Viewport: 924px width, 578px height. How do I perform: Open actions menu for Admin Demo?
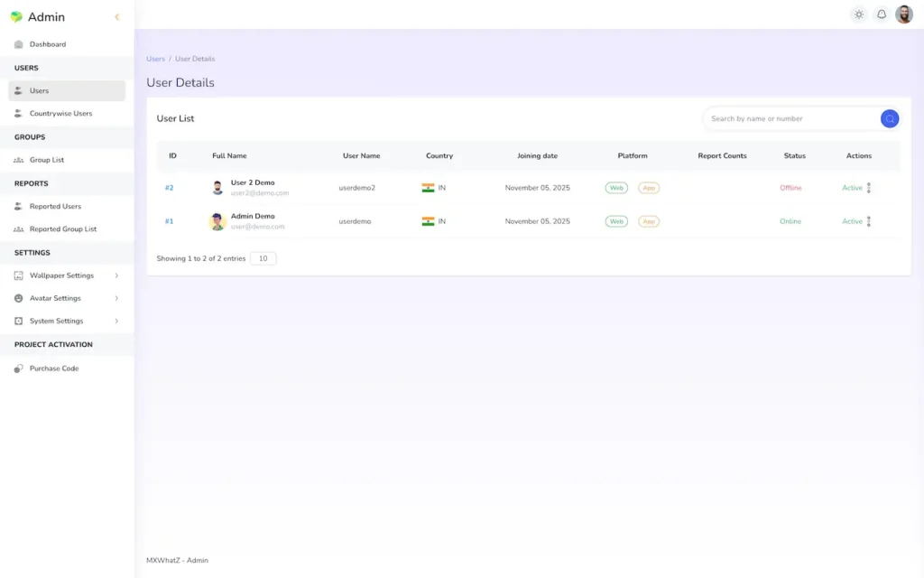(869, 222)
